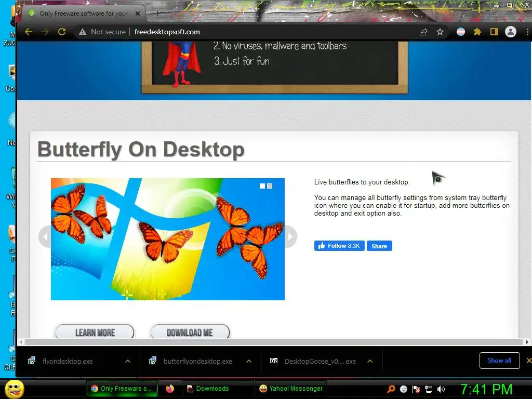Toggle the browser side panel icon

point(494,32)
